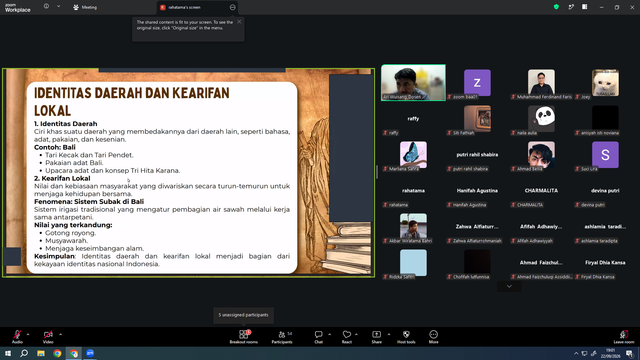640x360 pixels.
Task: Click Leave room button
Action: point(624,337)
